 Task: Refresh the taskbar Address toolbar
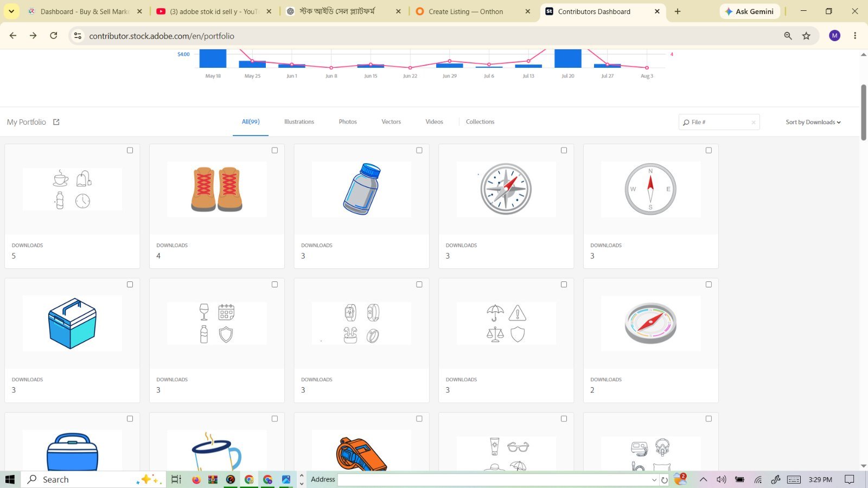click(x=664, y=480)
